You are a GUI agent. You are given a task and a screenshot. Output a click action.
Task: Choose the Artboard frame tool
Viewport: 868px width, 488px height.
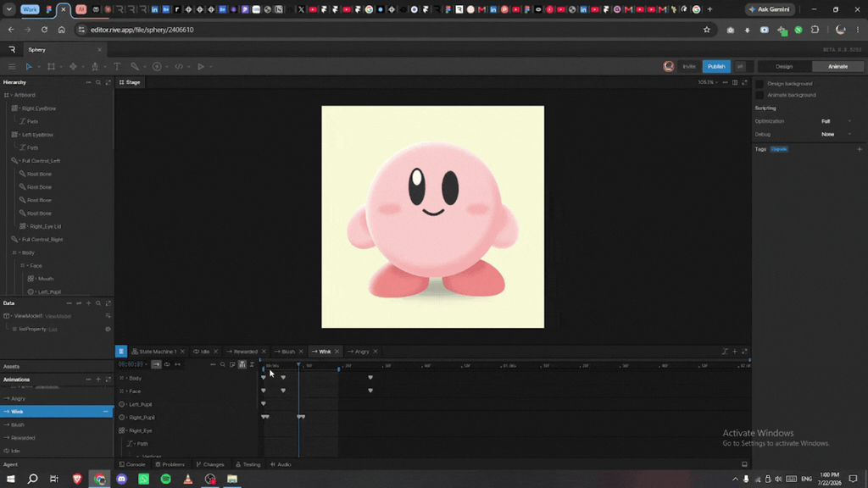(51, 66)
